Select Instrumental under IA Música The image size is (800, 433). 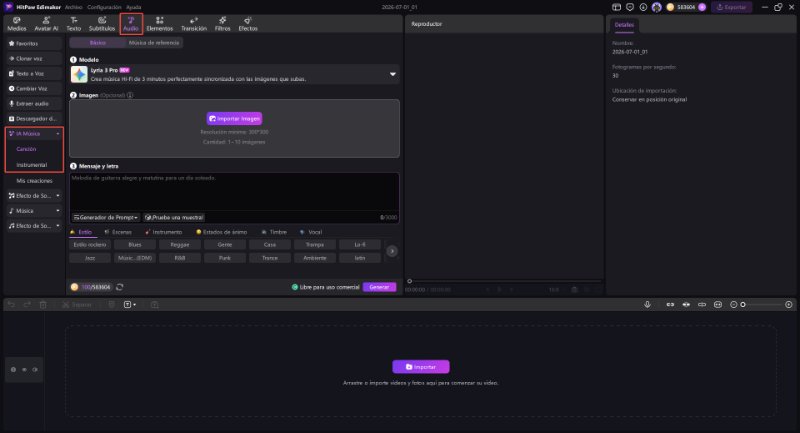tap(32, 165)
